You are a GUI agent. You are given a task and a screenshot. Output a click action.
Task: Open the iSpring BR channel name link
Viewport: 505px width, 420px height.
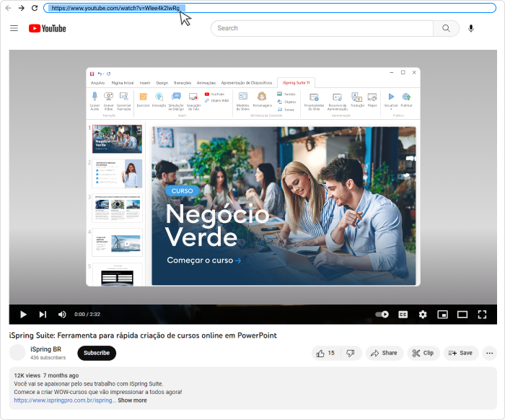[x=45, y=349]
